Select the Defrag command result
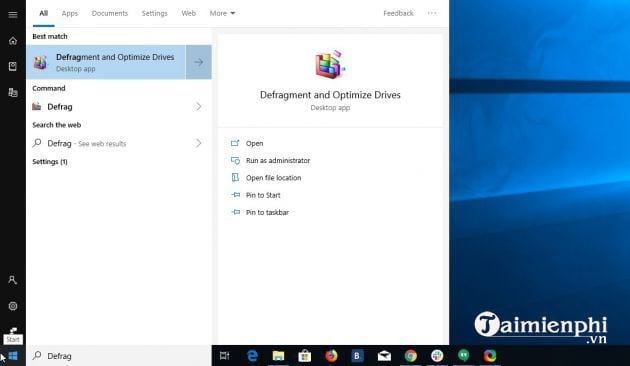 (x=119, y=106)
